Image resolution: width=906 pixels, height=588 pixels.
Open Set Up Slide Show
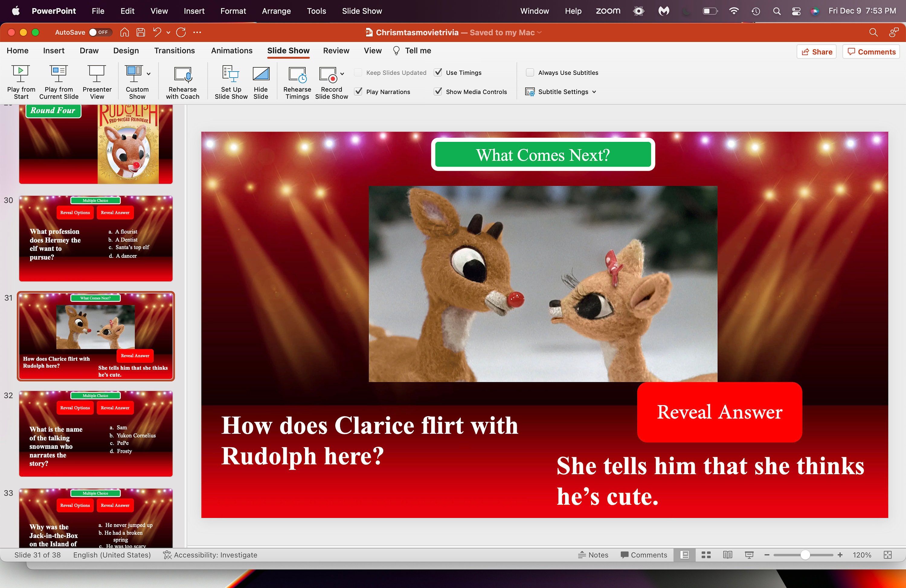point(230,81)
